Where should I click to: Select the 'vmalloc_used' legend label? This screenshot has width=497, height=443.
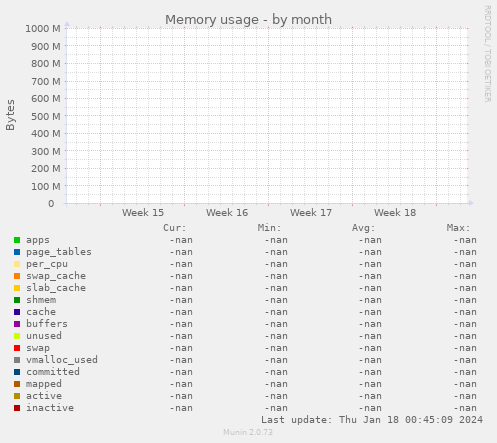(x=62, y=360)
